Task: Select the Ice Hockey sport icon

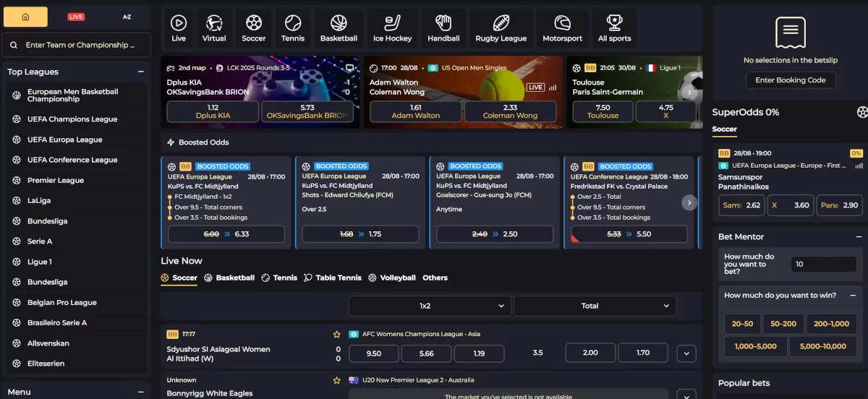Action: (x=392, y=28)
